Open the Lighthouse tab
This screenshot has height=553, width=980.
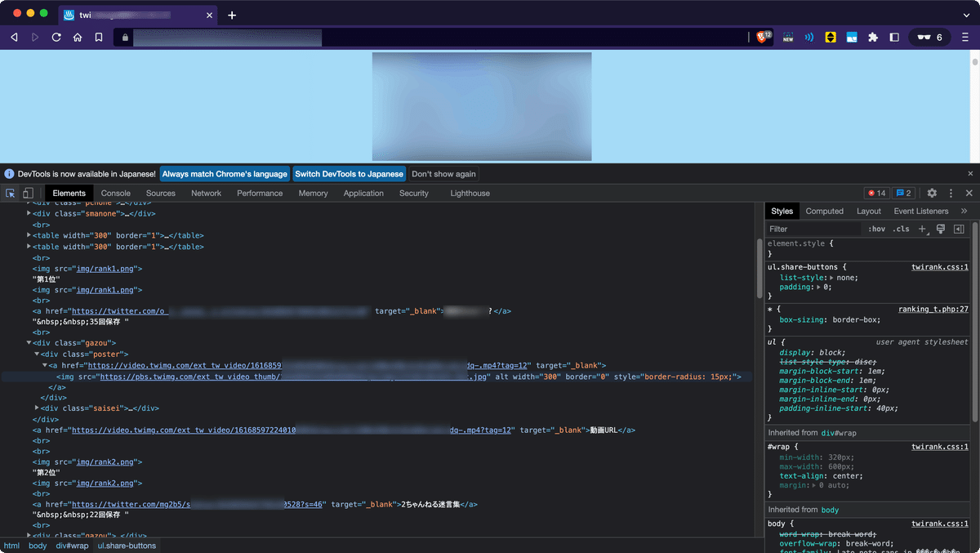tap(470, 194)
